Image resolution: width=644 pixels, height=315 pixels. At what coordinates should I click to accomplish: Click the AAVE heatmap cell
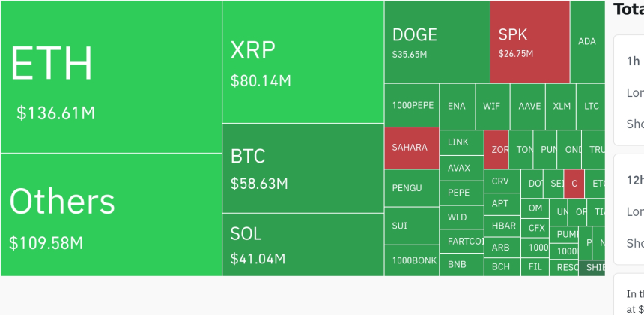(x=529, y=106)
